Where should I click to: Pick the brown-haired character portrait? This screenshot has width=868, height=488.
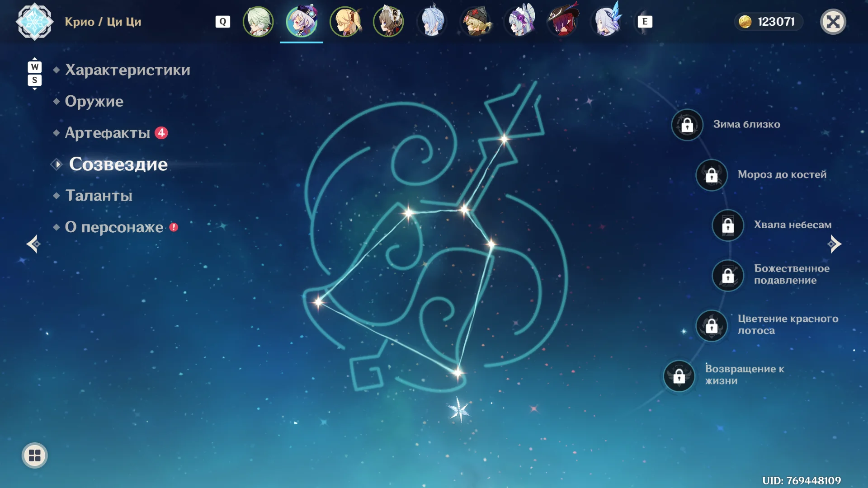[x=389, y=22]
